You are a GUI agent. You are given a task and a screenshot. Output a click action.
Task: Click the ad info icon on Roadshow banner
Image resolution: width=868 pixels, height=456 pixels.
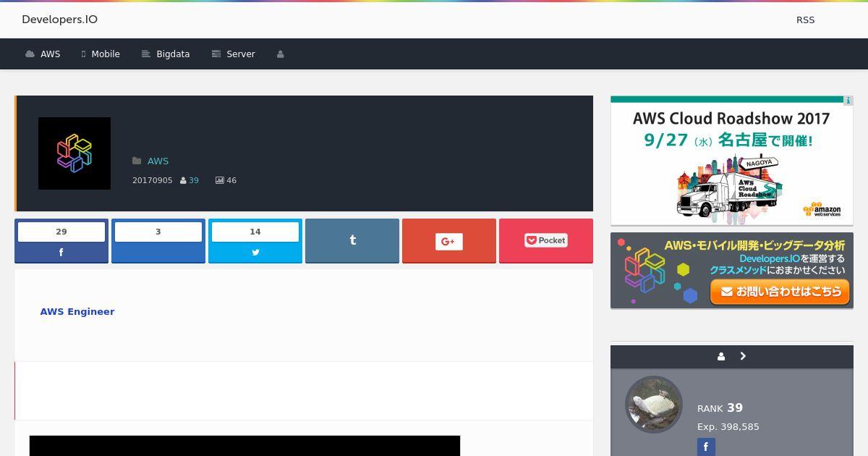coord(848,101)
